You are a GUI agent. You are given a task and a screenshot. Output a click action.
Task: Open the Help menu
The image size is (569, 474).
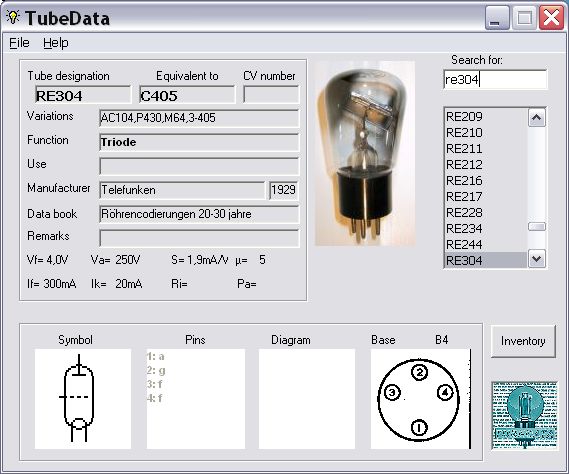[56, 43]
